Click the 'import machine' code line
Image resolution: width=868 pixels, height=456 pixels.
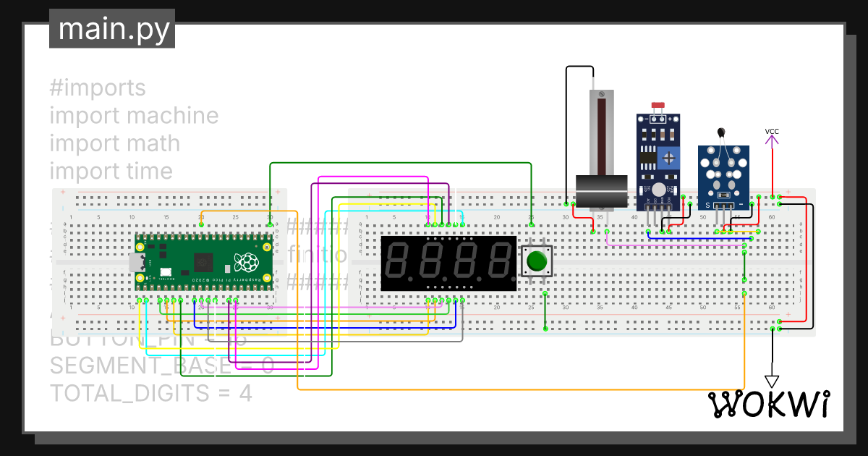coord(134,115)
